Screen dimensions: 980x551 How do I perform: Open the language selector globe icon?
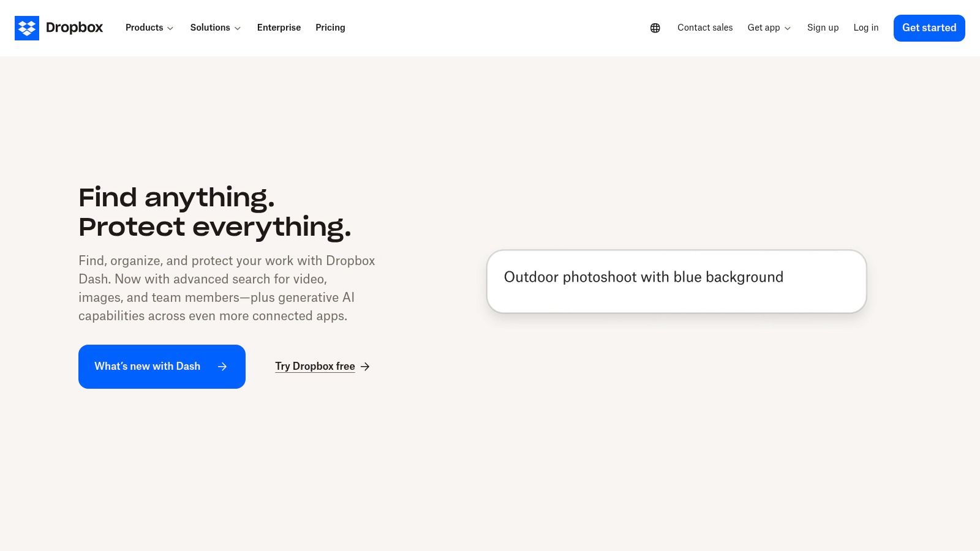(655, 28)
